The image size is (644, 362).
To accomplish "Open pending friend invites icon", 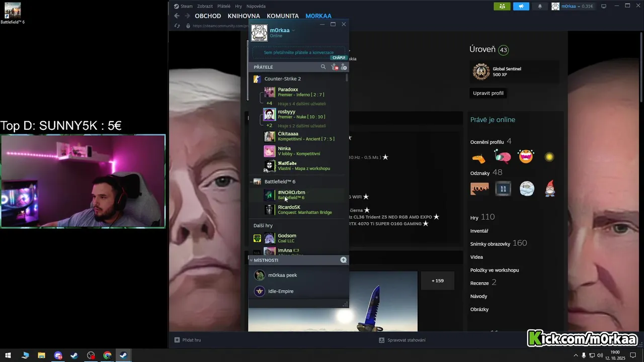I will pos(334,67).
